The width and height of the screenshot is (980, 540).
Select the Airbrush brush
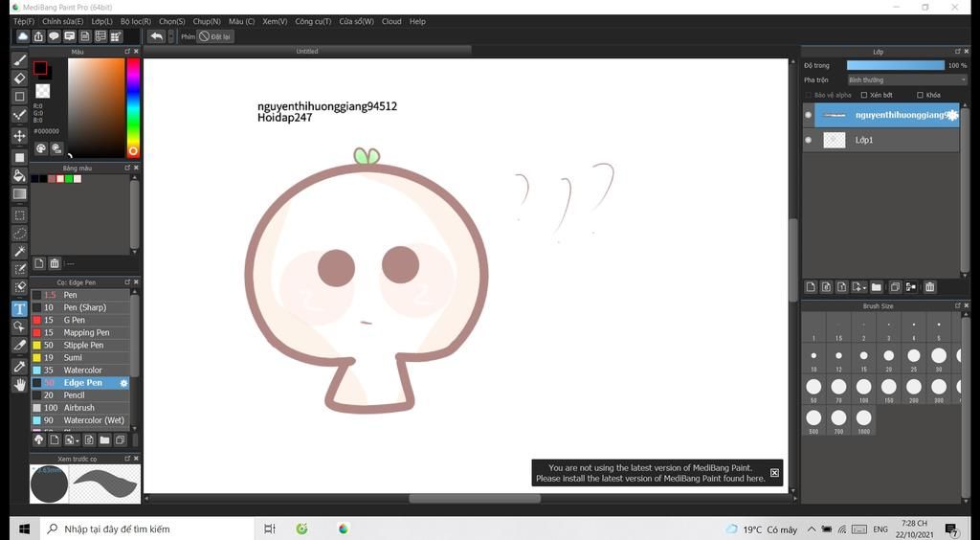80,408
